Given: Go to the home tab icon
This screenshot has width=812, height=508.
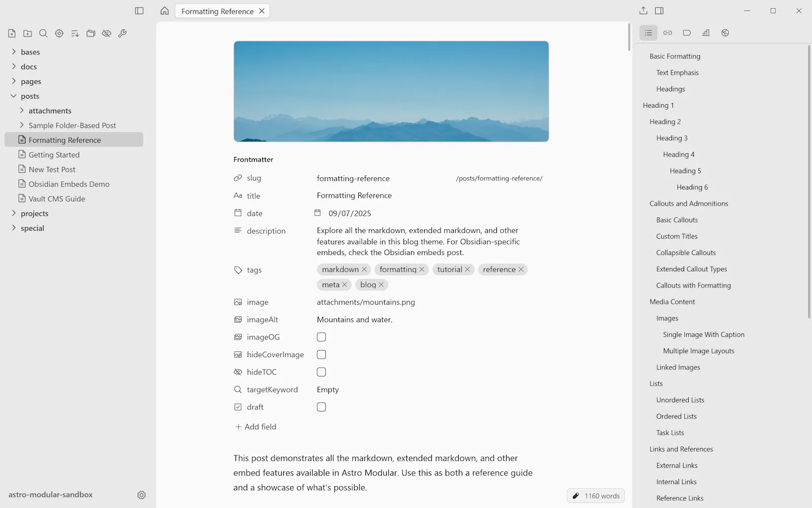Looking at the screenshot, I should (164, 11).
